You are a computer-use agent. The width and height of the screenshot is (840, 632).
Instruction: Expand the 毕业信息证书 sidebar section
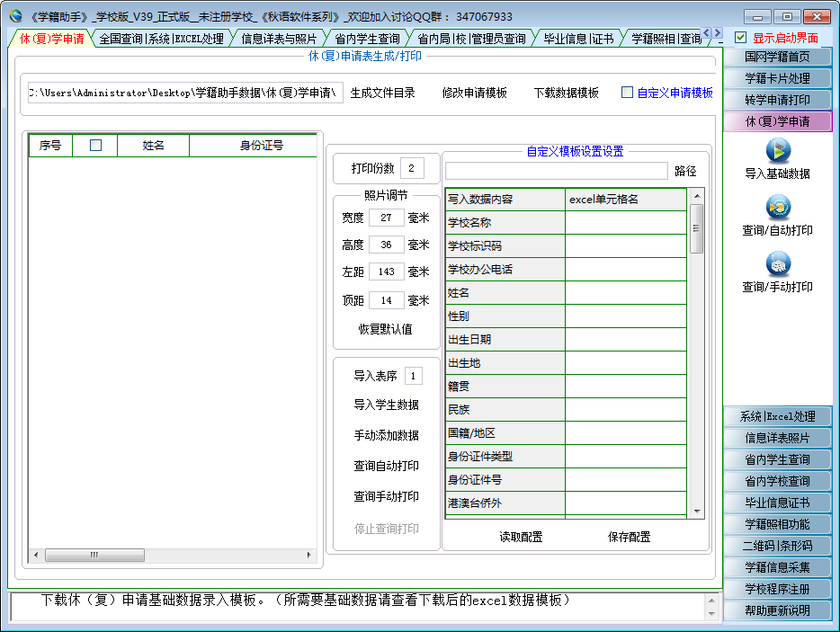pos(777,503)
